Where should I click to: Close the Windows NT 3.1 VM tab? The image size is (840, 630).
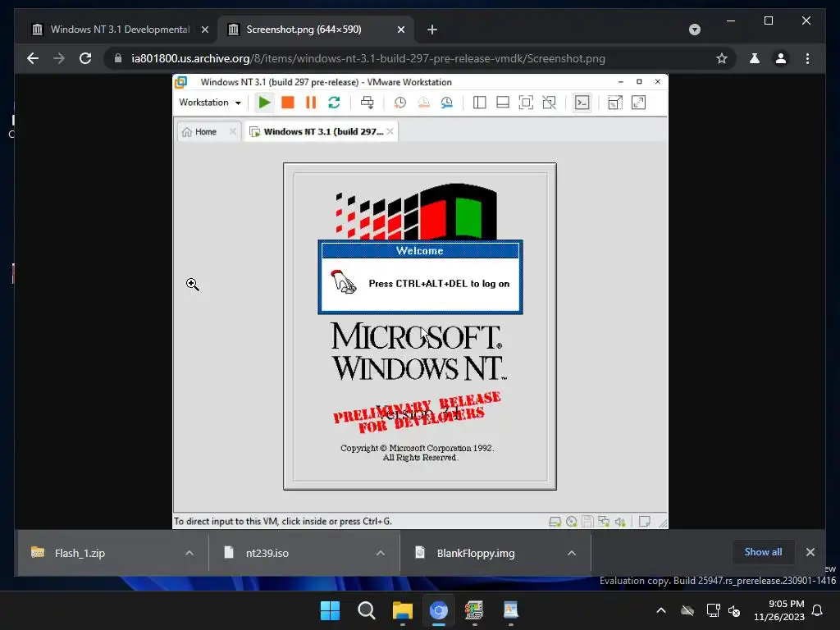[x=390, y=131]
